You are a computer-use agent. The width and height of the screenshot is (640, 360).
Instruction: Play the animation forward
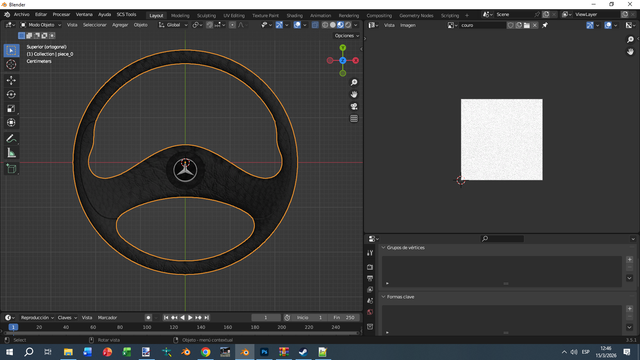(x=190, y=318)
